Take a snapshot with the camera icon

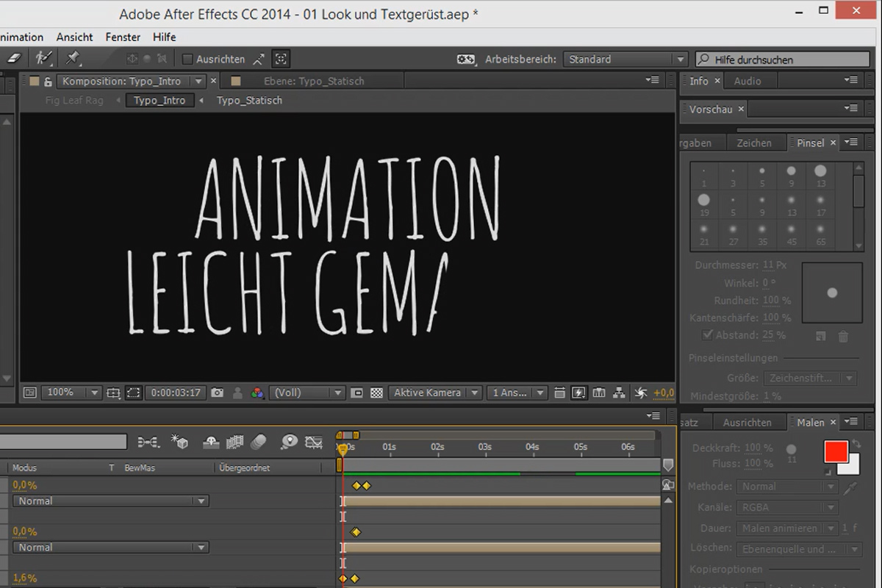(217, 393)
